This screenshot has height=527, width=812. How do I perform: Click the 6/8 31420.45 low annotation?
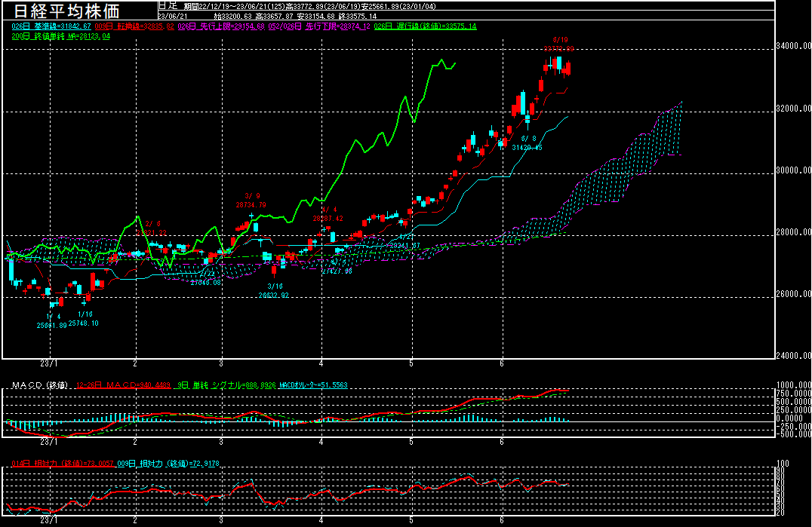527,143
